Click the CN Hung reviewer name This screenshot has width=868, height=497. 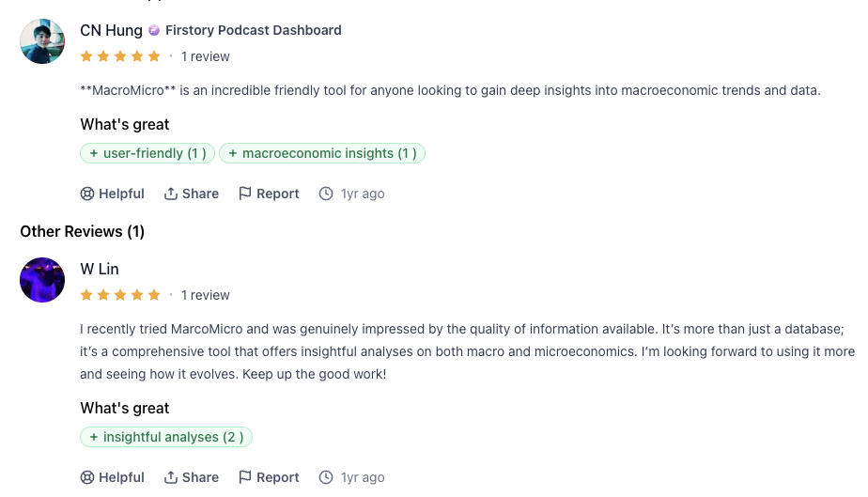coord(111,30)
